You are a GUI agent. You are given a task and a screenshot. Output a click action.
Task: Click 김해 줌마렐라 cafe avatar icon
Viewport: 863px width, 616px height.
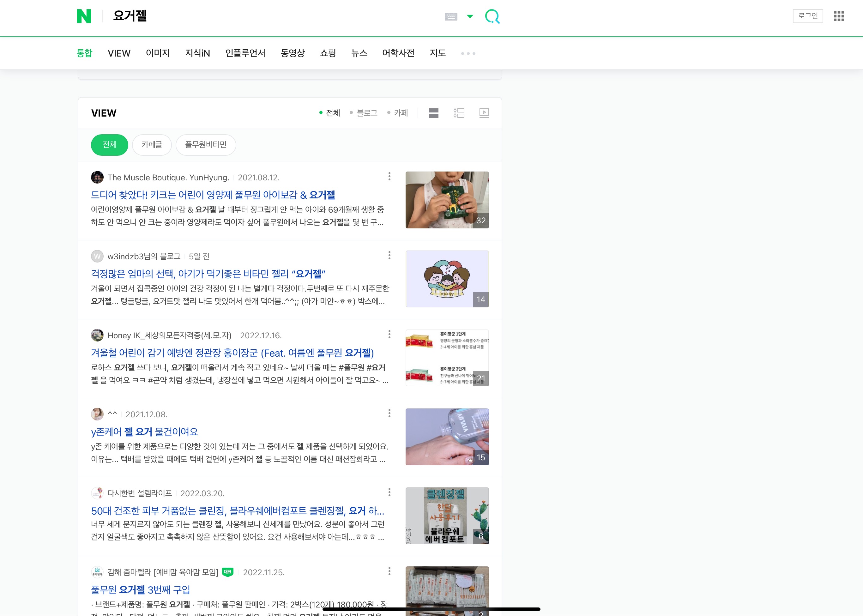click(97, 572)
